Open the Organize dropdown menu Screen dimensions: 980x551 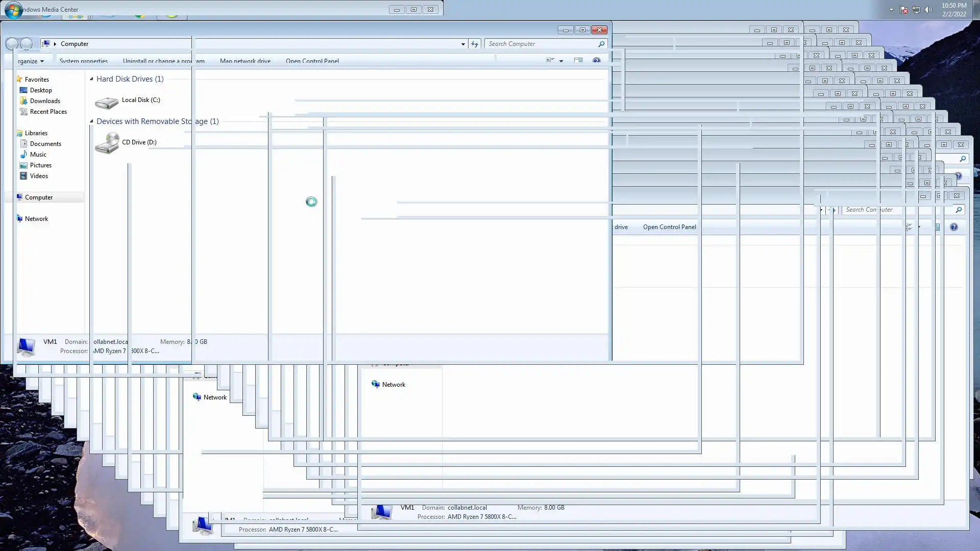click(x=31, y=61)
